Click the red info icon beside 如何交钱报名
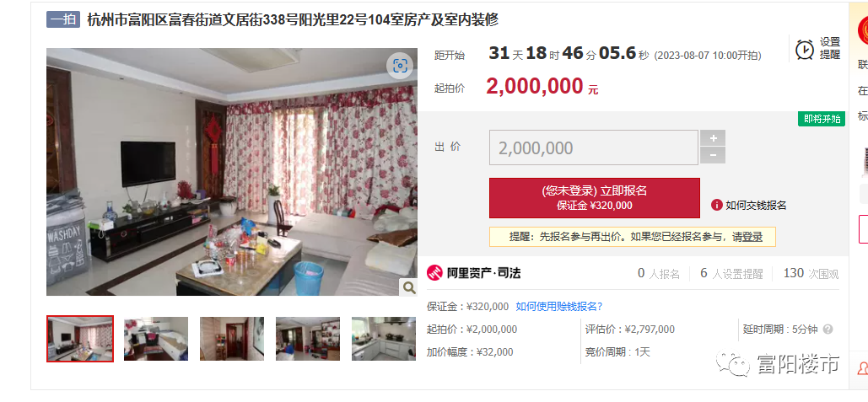This screenshot has width=868, height=402. point(716,205)
